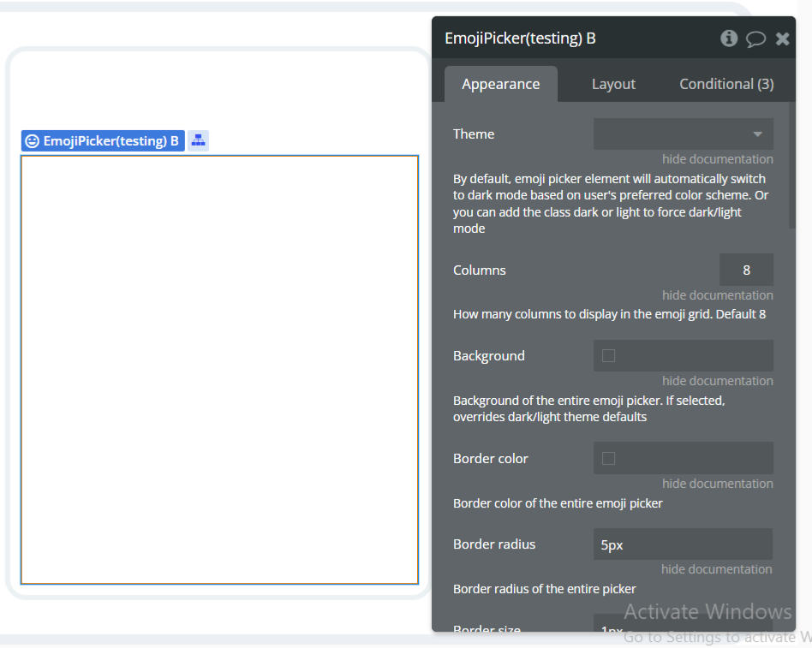
Task: Click the 'Border color of the entire emoji picker' text
Action: 558,503
